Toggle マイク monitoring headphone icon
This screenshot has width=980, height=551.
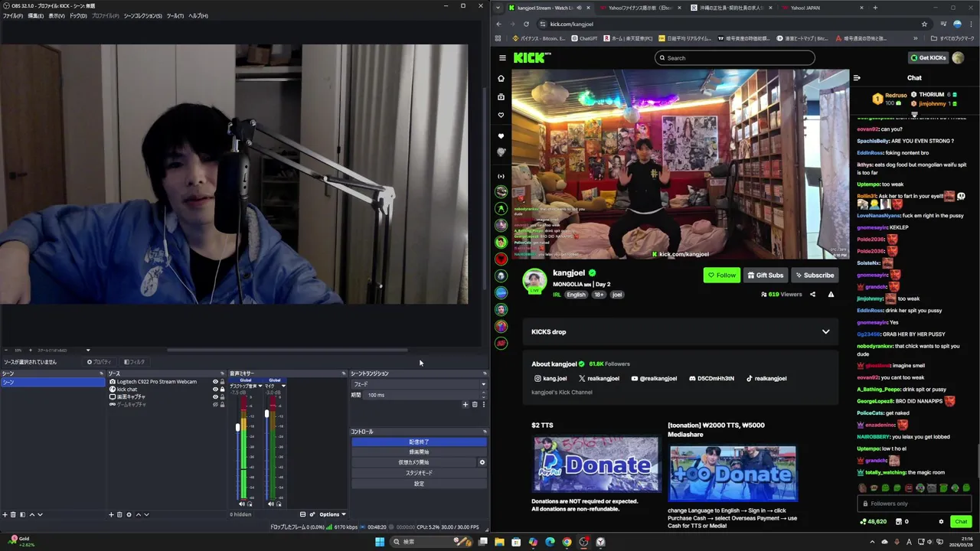[x=279, y=504]
